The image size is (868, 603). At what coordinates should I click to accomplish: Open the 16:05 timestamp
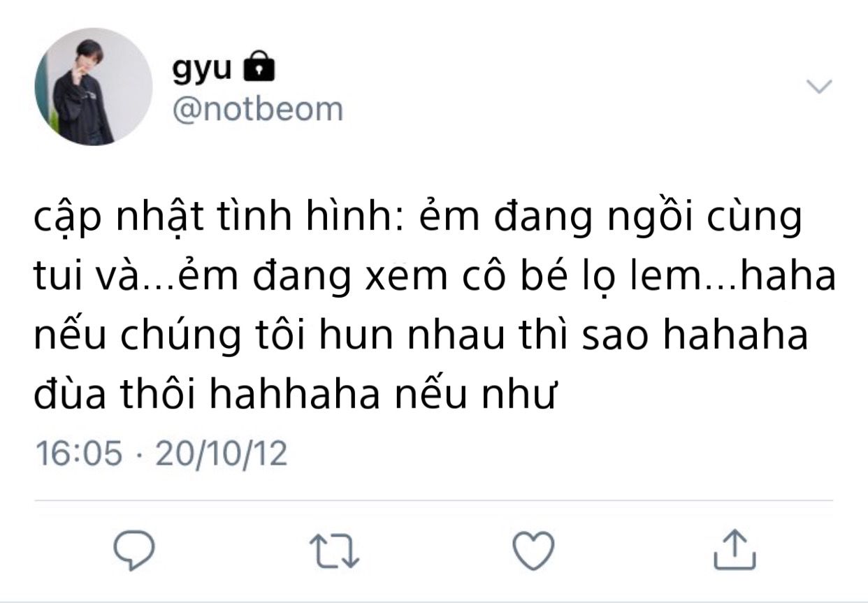point(78,453)
